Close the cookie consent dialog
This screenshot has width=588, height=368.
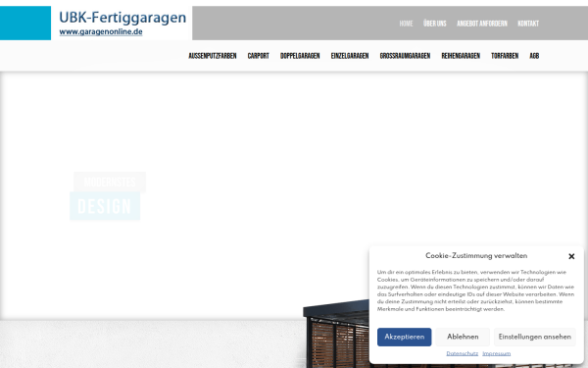pyautogui.click(x=571, y=256)
